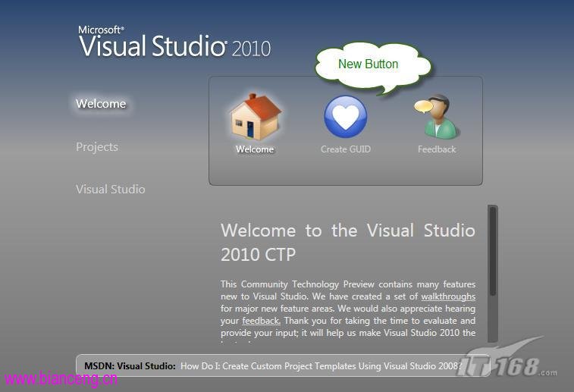Image resolution: width=574 pixels, height=392 pixels.
Task: Click the Create GUID label
Action: [346, 149]
